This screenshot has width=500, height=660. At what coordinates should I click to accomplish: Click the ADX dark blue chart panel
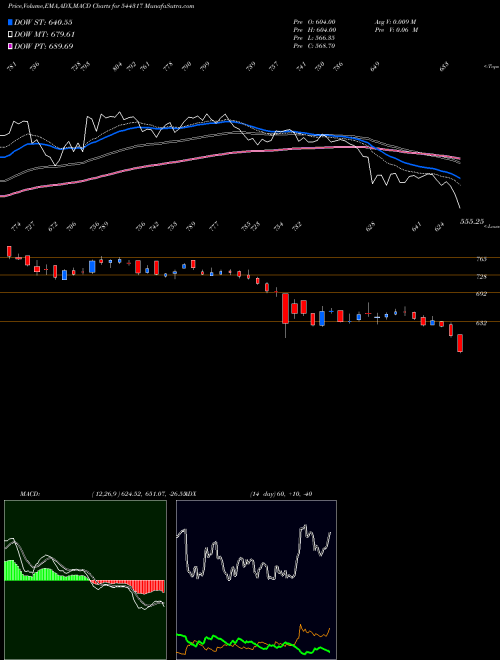click(256, 580)
